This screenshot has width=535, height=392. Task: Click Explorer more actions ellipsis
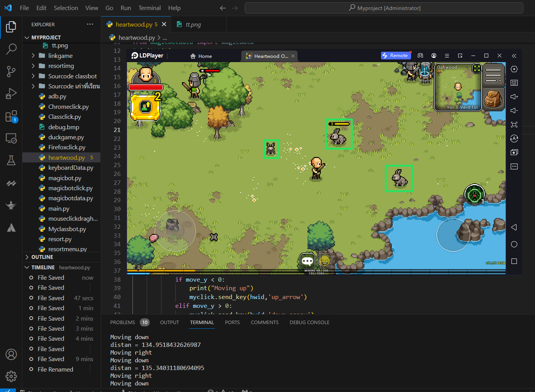90,24
